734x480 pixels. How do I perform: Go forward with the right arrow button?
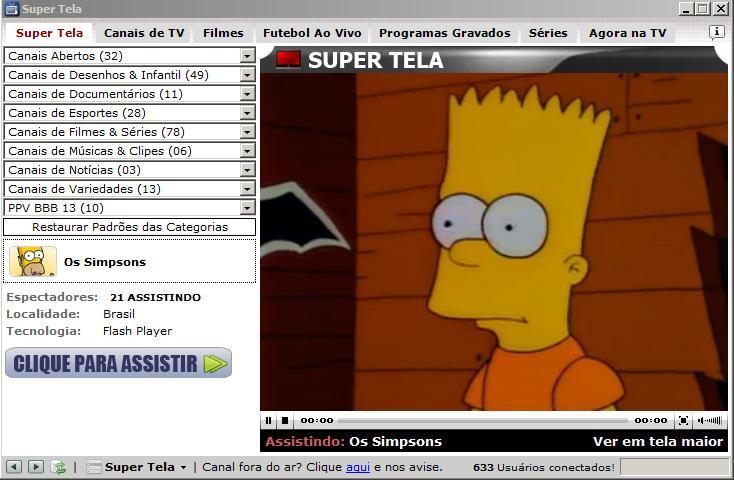click(x=36, y=467)
